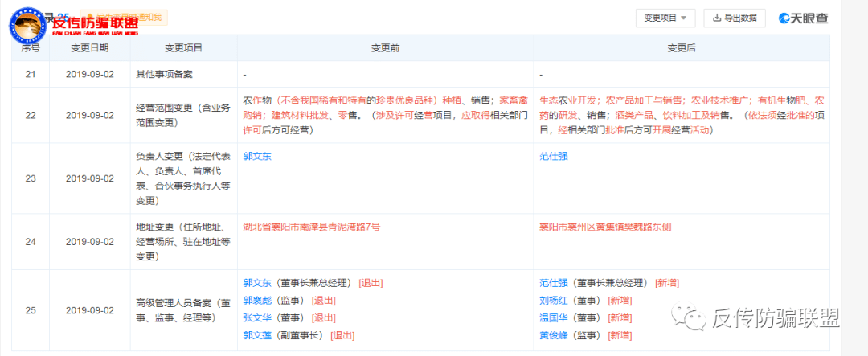Screen dimensions: 868x356
Task: Open 郭文东 董事长兼总经理 link in row 25
Action: 257,283
